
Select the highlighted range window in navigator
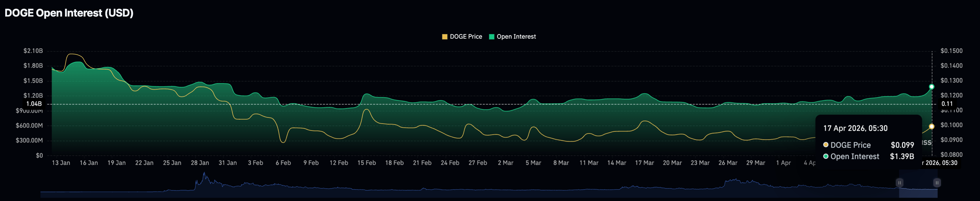(918, 186)
